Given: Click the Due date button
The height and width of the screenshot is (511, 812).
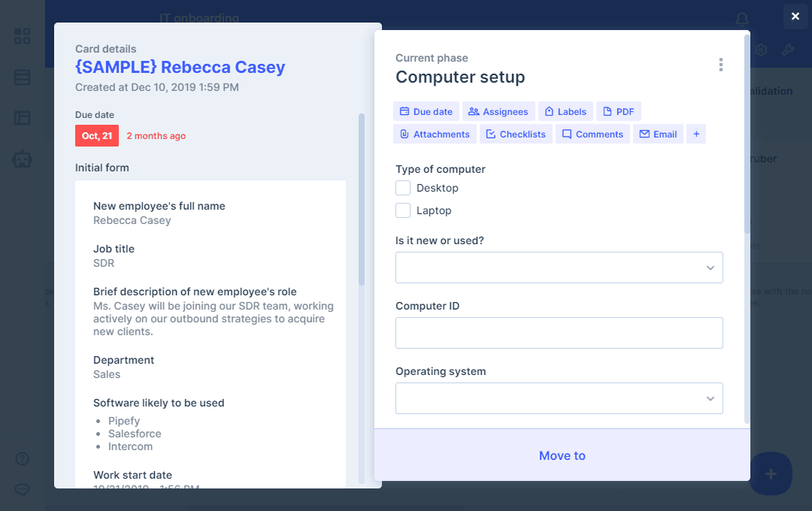Looking at the screenshot, I should tap(426, 111).
